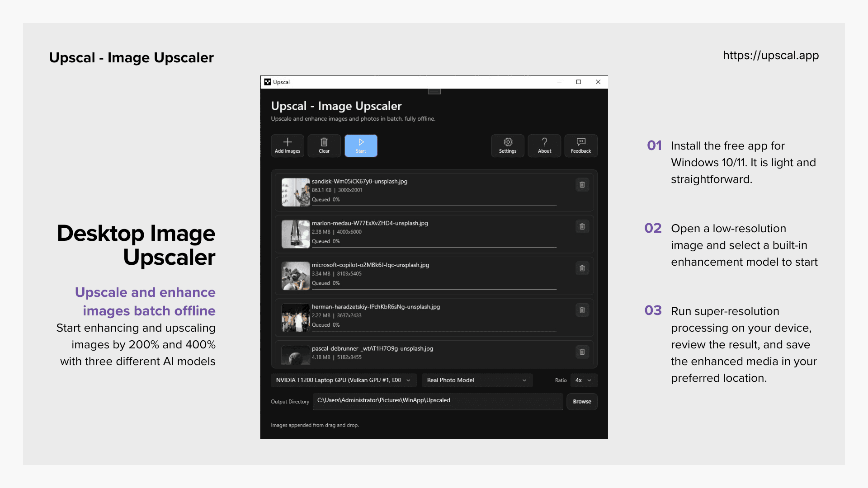Open the Real Photo Model dropdown
Viewport: 868px width, 488px height.
click(x=477, y=380)
